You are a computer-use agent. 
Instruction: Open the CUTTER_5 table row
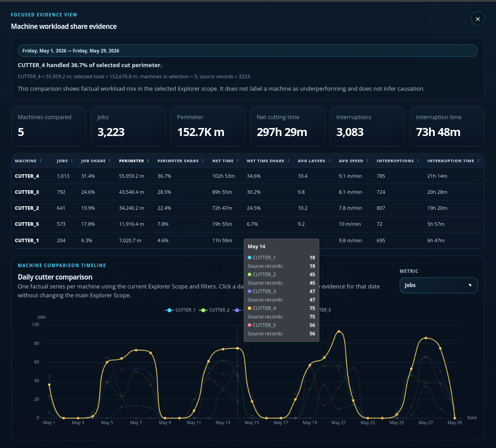tap(247, 224)
